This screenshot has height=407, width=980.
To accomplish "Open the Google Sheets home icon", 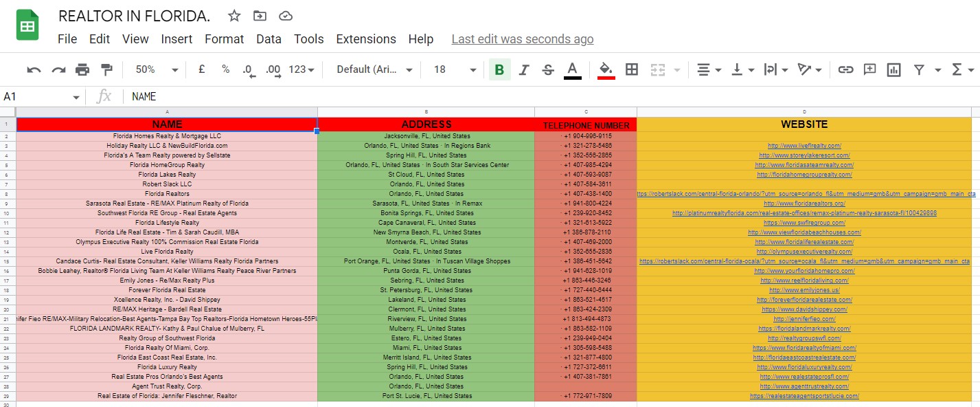I will click(x=27, y=26).
